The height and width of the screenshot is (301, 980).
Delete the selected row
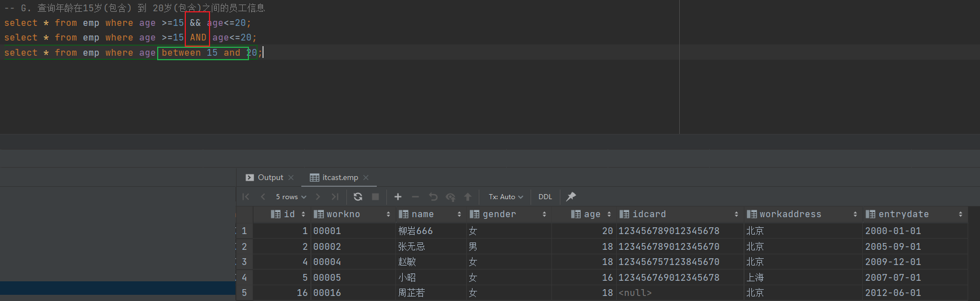click(416, 197)
